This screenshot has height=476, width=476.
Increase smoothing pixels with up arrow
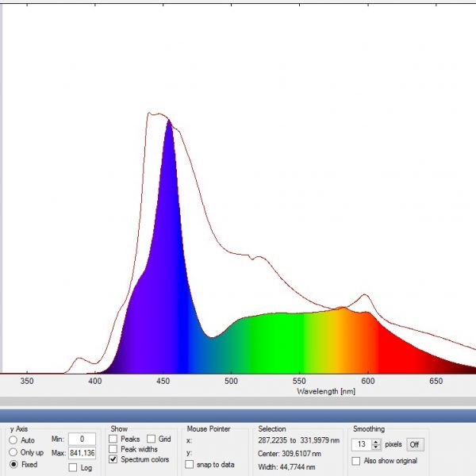click(376, 442)
